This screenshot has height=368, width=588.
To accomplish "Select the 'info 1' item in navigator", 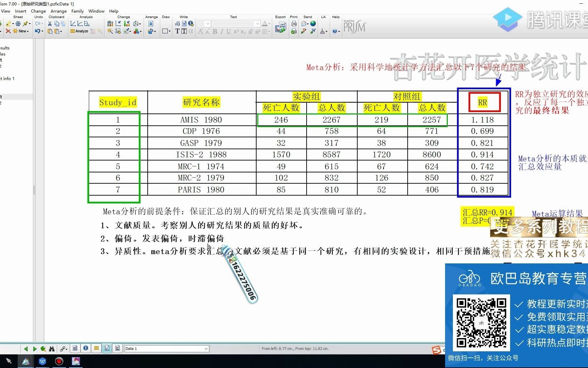I will [x=7, y=78].
